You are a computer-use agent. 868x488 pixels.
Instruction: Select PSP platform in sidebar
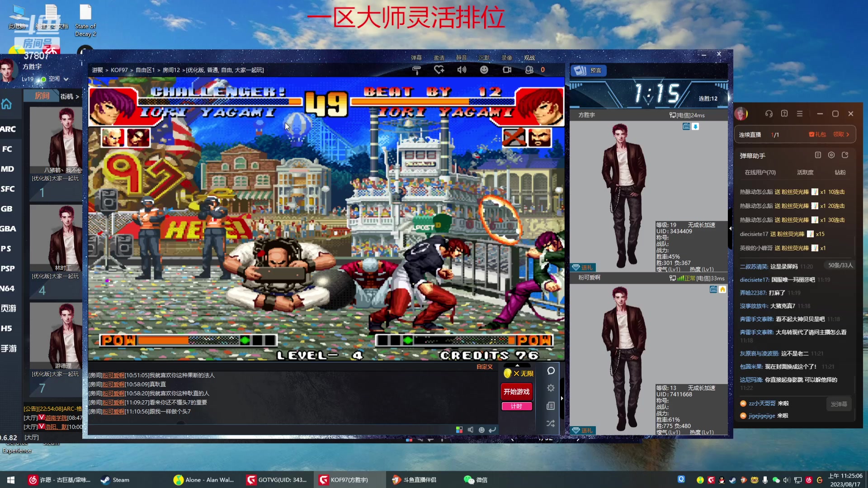coord(8,268)
